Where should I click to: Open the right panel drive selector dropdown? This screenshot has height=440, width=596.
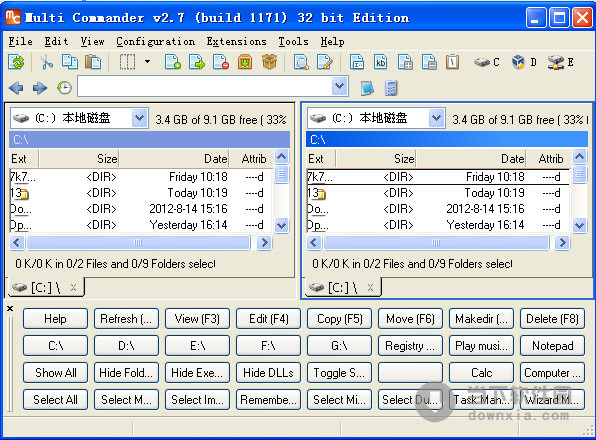(x=436, y=119)
